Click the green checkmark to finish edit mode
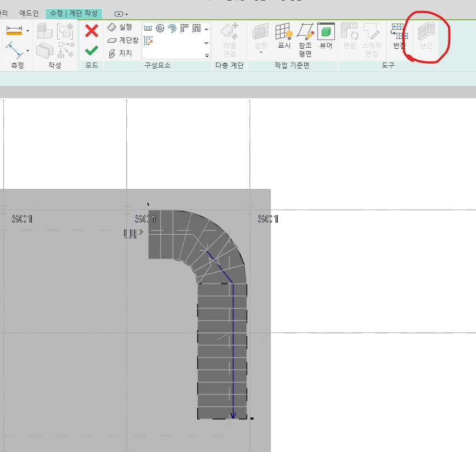476x452 pixels. click(91, 50)
